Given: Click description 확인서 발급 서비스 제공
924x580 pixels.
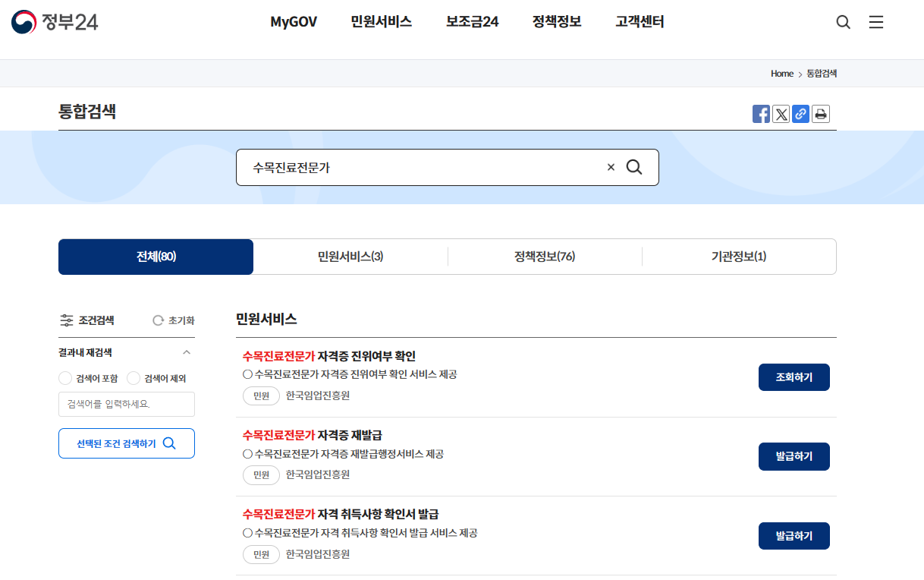Looking at the screenshot, I should coord(360,533).
